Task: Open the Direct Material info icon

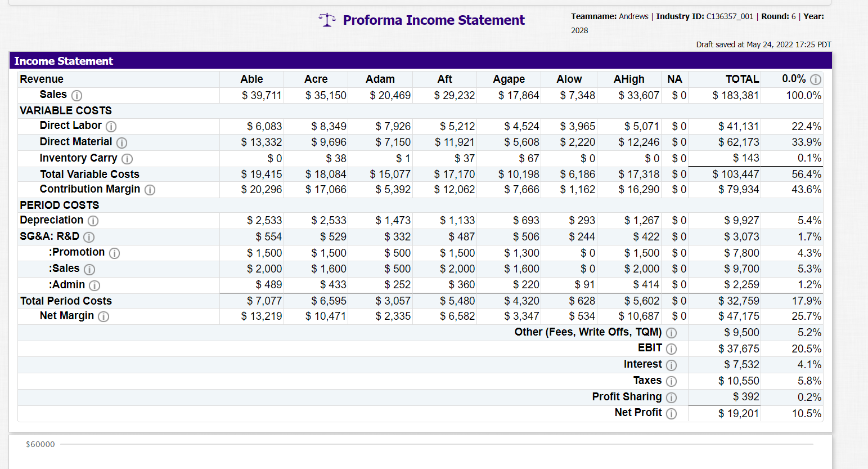Action: tap(122, 142)
